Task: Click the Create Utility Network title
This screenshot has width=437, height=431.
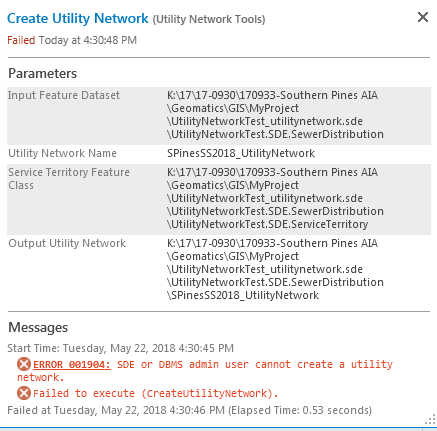Action: pyautogui.click(x=78, y=18)
